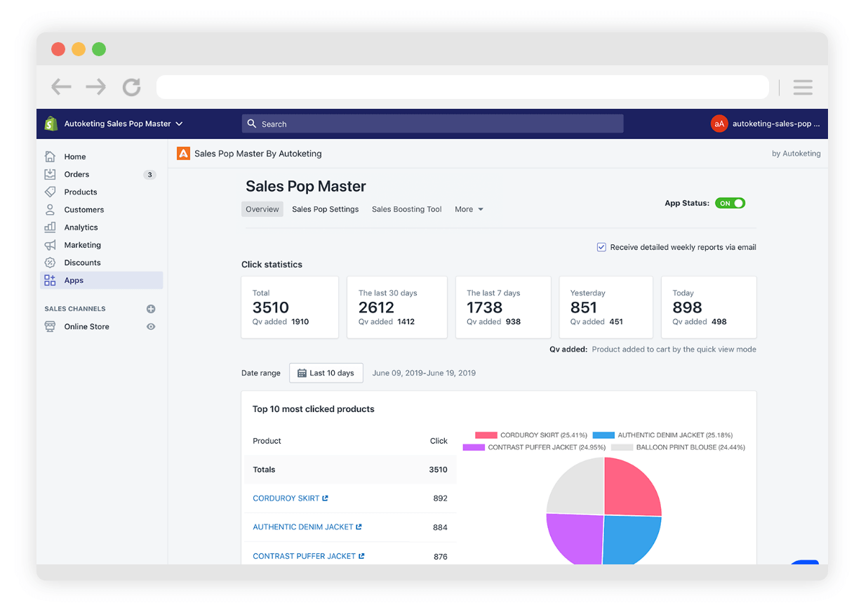Turn off the App Status switch
The height and width of the screenshot is (610, 868).
point(730,203)
